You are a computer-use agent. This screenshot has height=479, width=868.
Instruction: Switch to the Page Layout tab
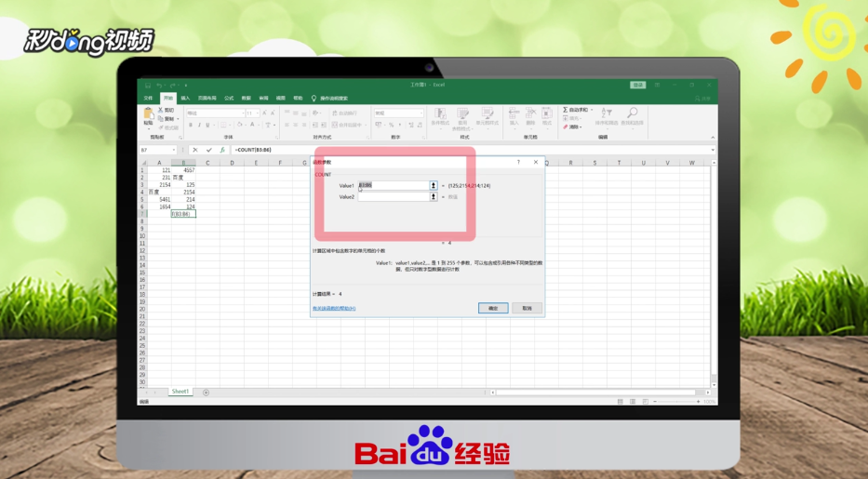[x=207, y=98]
